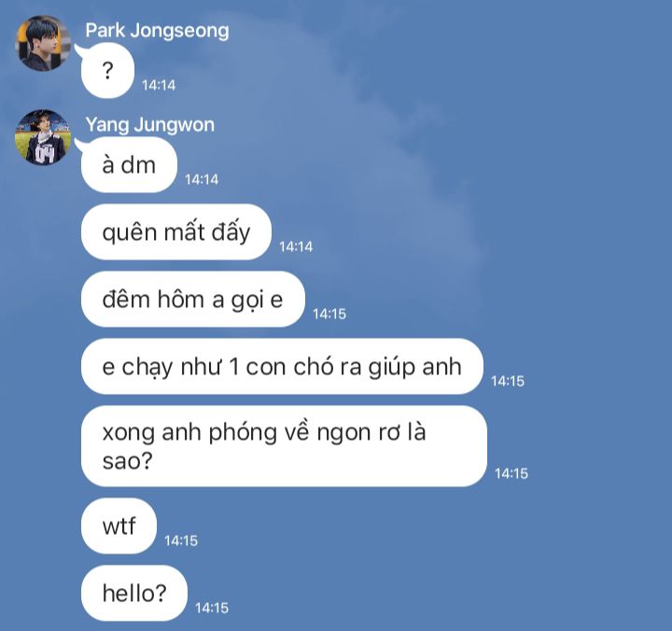The height and width of the screenshot is (631, 672).
Task: Tap the timestamp beside 'ra giúp anh' message
Action: [x=508, y=381]
